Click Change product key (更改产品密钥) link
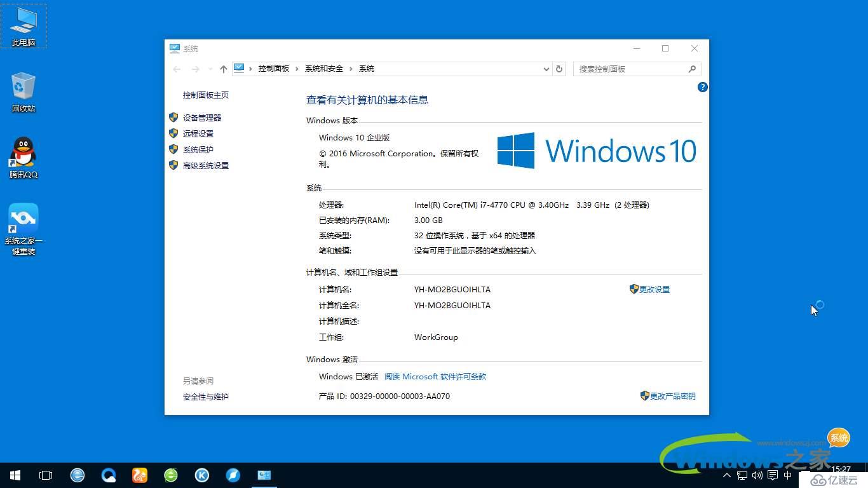This screenshot has height=488, width=868. (673, 396)
